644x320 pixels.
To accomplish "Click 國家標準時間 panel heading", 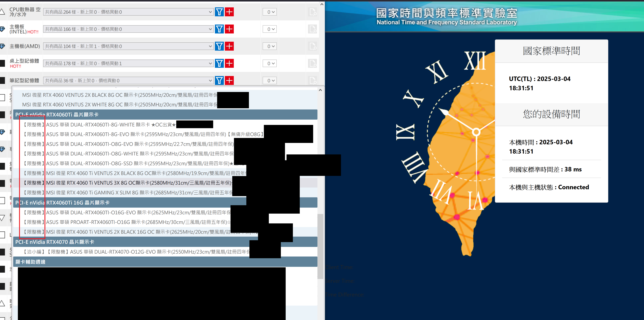I will click(x=552, y=51).
